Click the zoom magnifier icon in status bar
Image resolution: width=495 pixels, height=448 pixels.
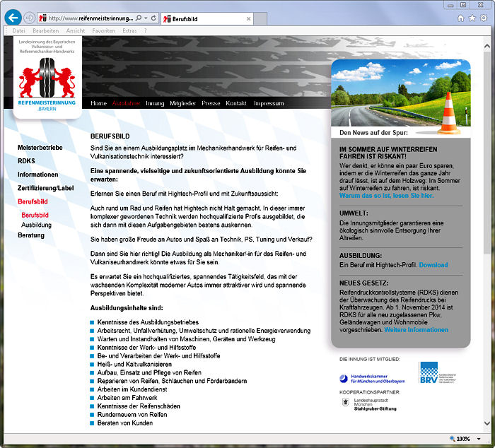[x=452, y=439]
